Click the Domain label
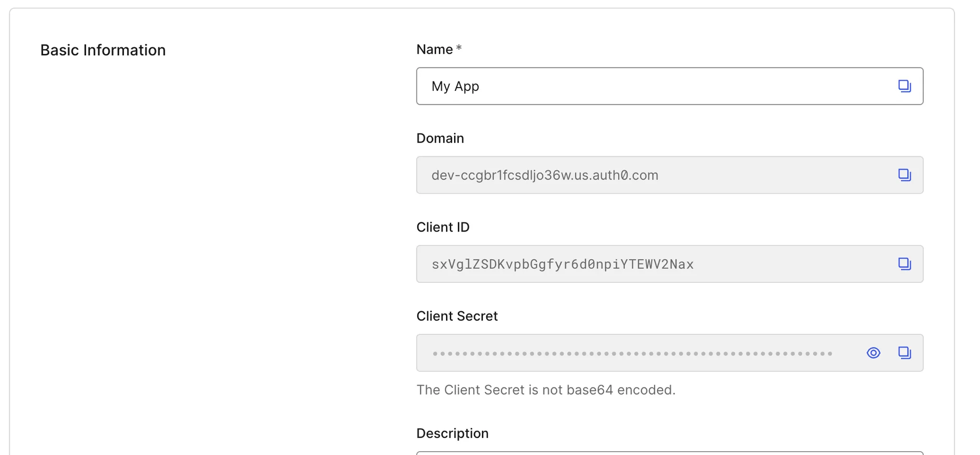Image resolution: width=980 pixels, height=455 pixels. click(x=440, y=138)
